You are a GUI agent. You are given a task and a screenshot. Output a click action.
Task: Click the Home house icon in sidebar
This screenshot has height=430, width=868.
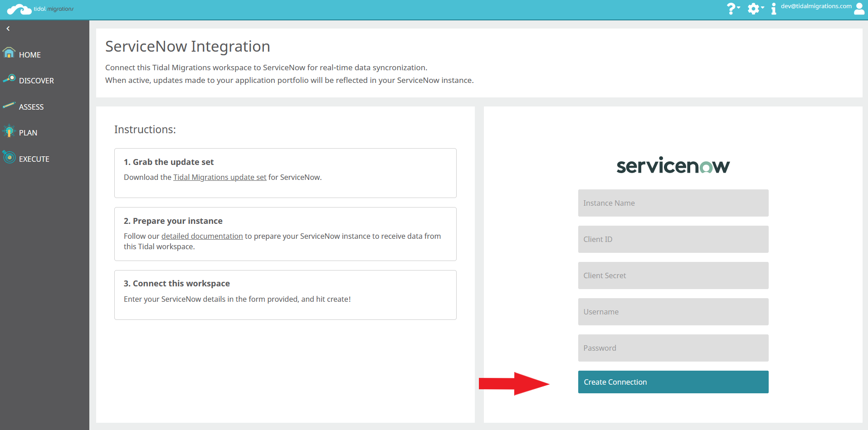point(9,53)
